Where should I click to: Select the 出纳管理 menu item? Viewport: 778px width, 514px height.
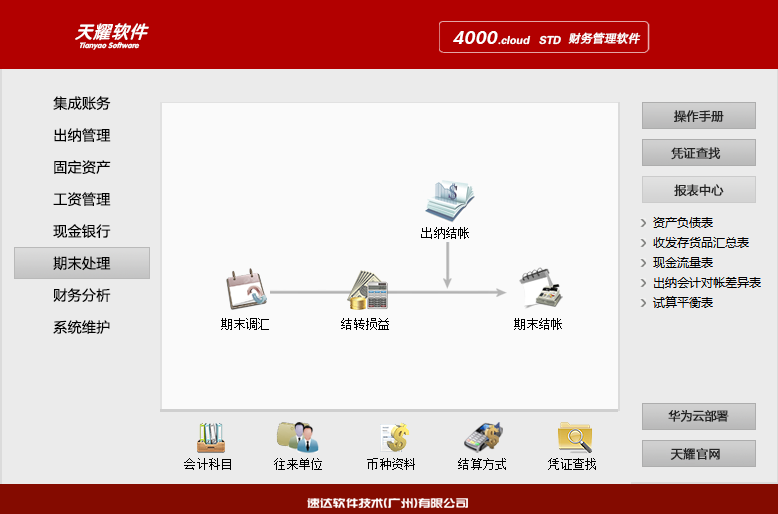(82, 135)
